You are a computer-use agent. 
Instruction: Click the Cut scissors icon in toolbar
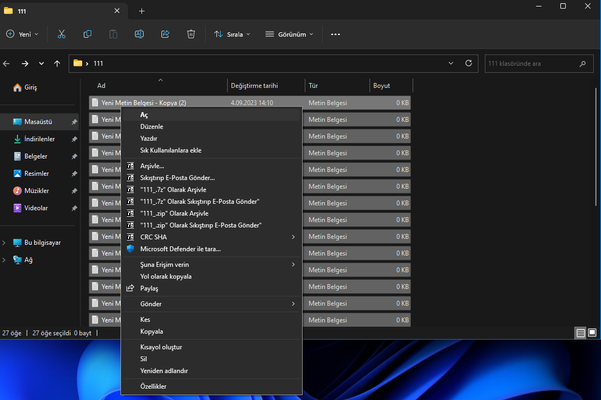61,34
